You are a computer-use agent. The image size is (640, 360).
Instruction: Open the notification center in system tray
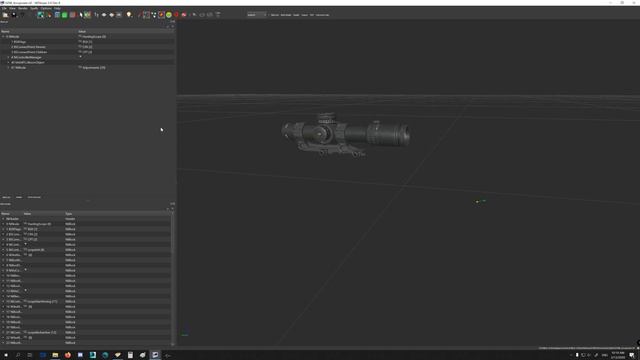pos(632,355)
